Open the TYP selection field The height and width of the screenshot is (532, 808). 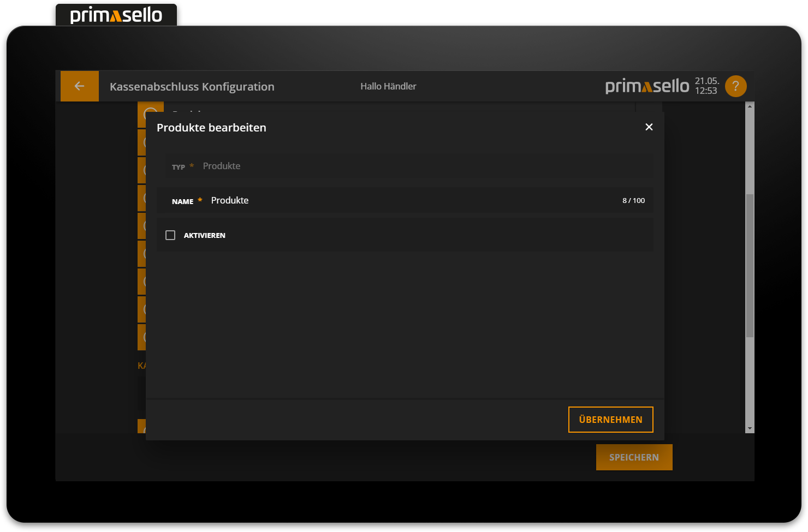tap(404, 165)
